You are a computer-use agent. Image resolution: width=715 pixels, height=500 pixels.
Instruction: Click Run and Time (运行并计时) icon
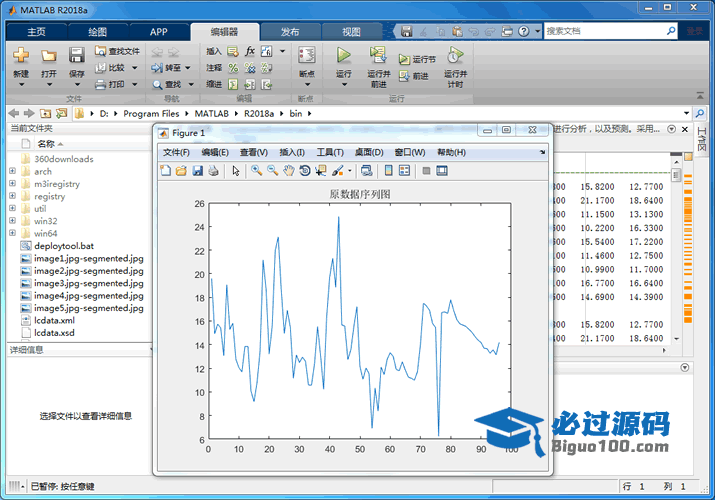coord(455,56)
